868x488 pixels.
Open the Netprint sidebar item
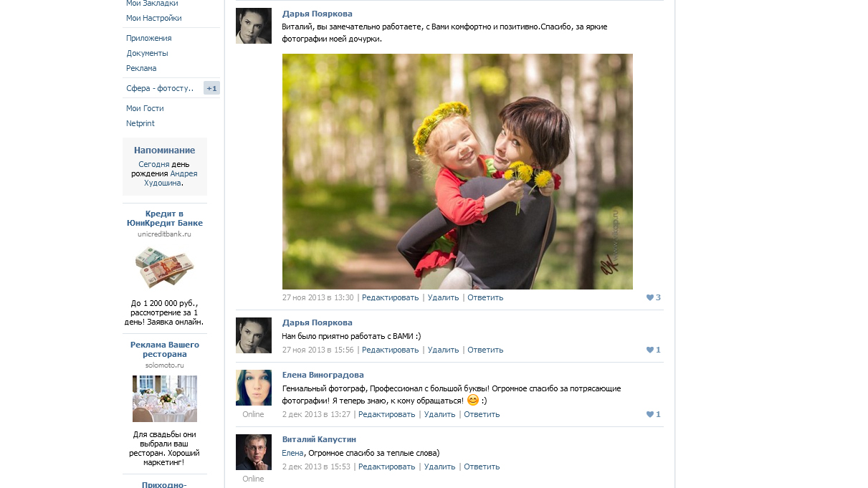click(x=140, y=123)
